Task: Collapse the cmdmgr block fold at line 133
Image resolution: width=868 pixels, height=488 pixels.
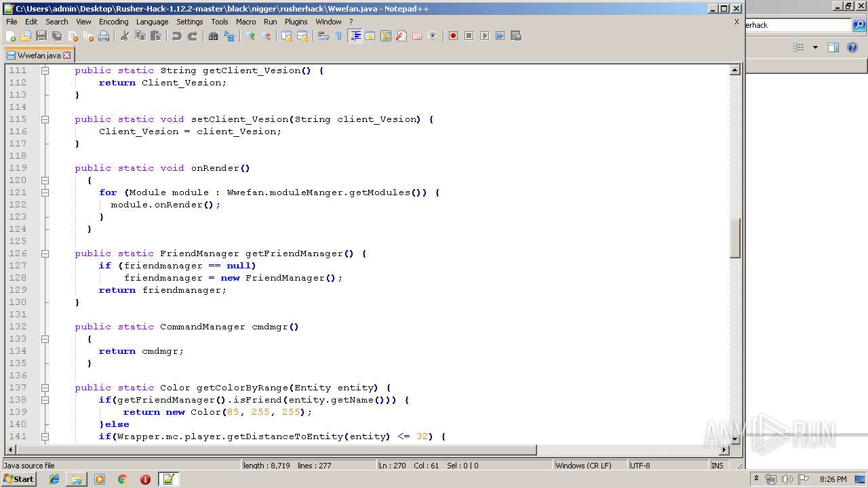Action: [45, 339]
